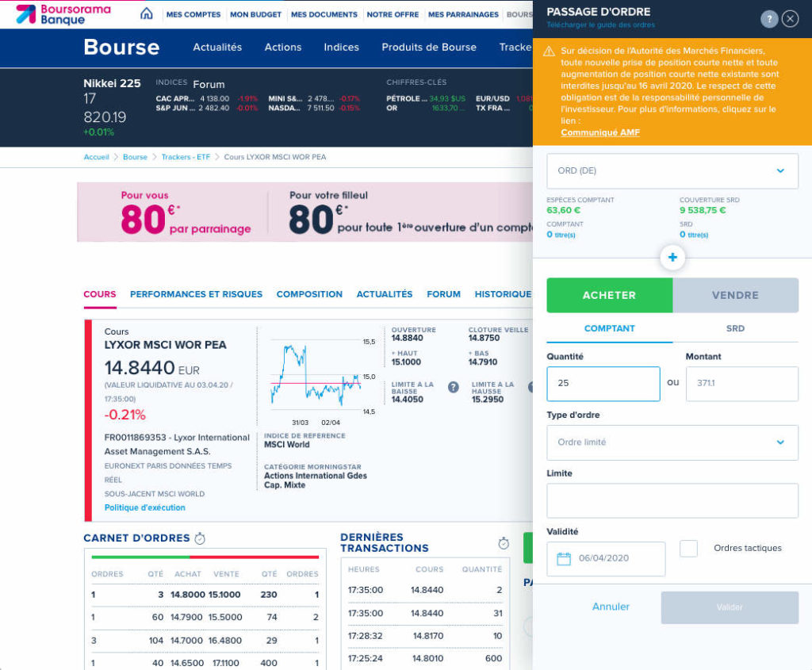Image resolution: width=812 pixels, height=670 pixels.
Task: Open Actions in the Bourse navigation
Action: [283, 47]
